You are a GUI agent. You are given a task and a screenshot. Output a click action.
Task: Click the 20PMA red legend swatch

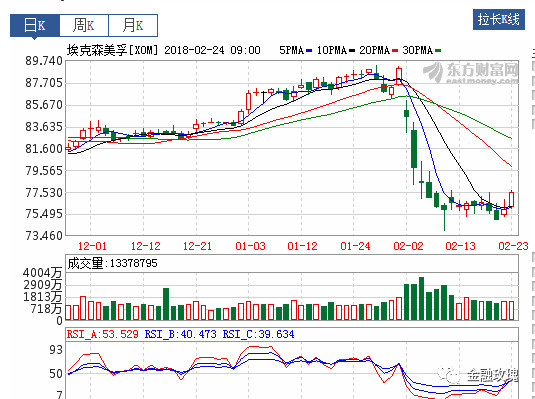click(x=395, y=51)
